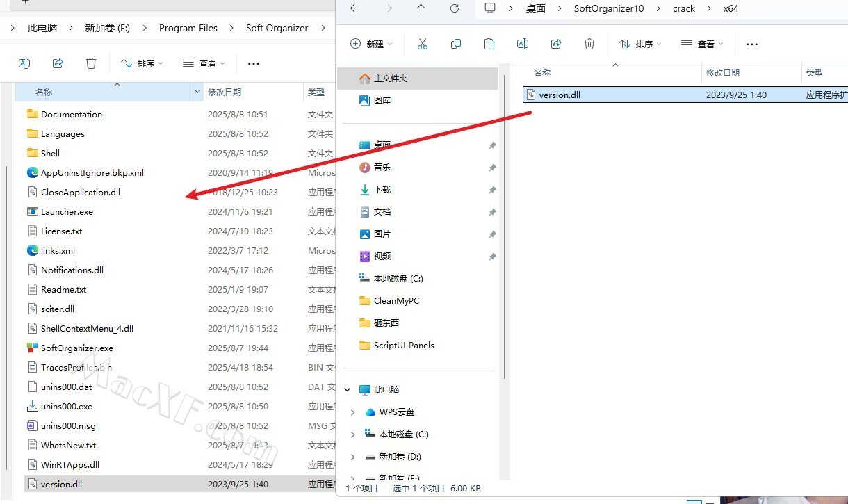Click the Paste clipboard icon
Image resolution: width=848 pixels, height=504 pixels.
489,44
